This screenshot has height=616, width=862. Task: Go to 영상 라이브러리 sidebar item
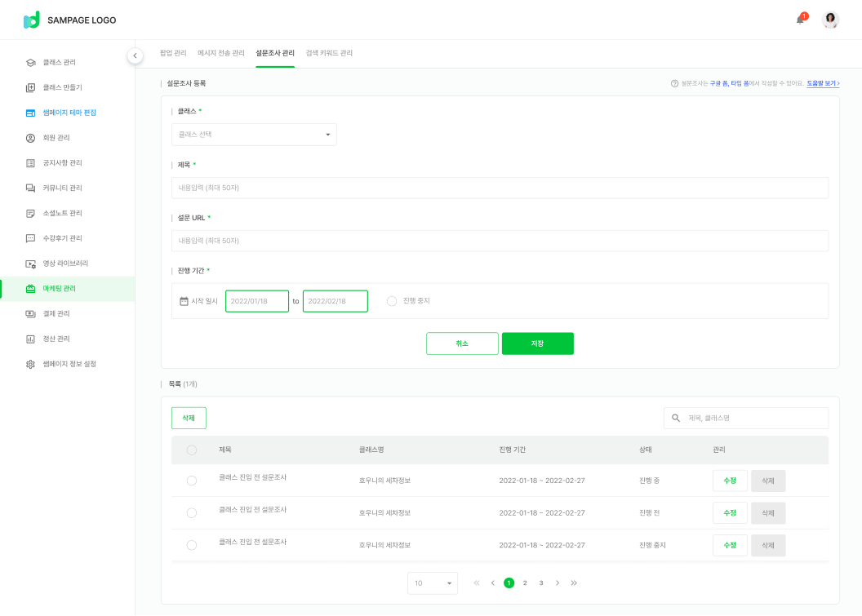pos(65,264)
